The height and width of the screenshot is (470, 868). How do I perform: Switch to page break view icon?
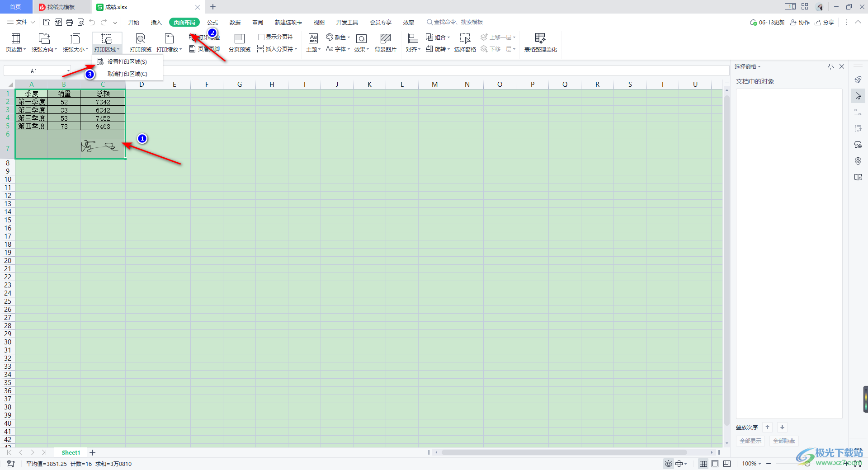tap(727, 464)
